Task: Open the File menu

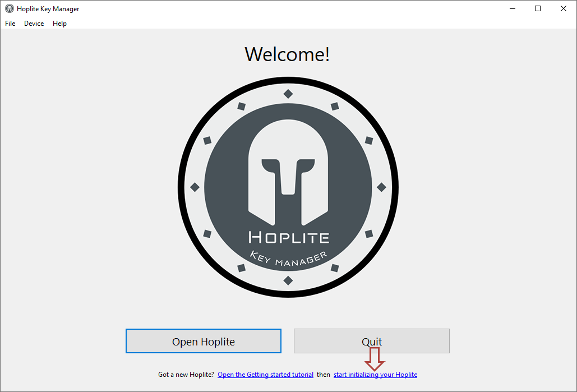Action: pos(10,24)
